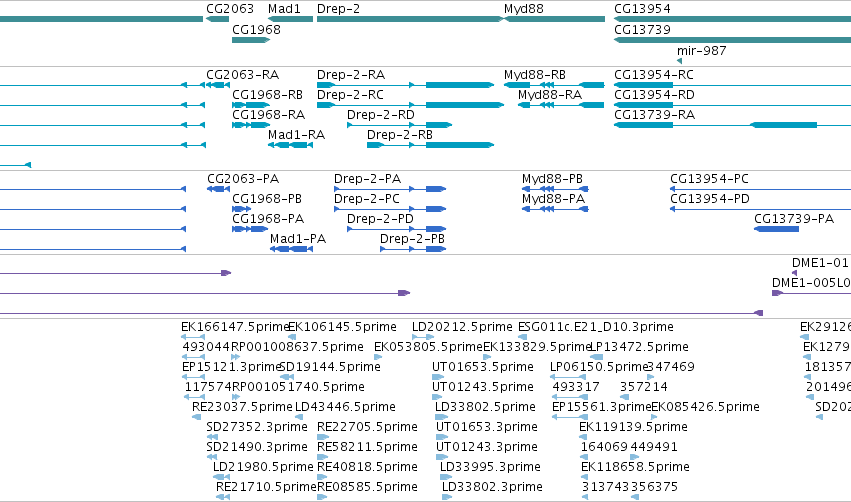Screen dimensions: 851x502
Task: Click the CG1968 gene arrow
Action: tap(251, 40)
